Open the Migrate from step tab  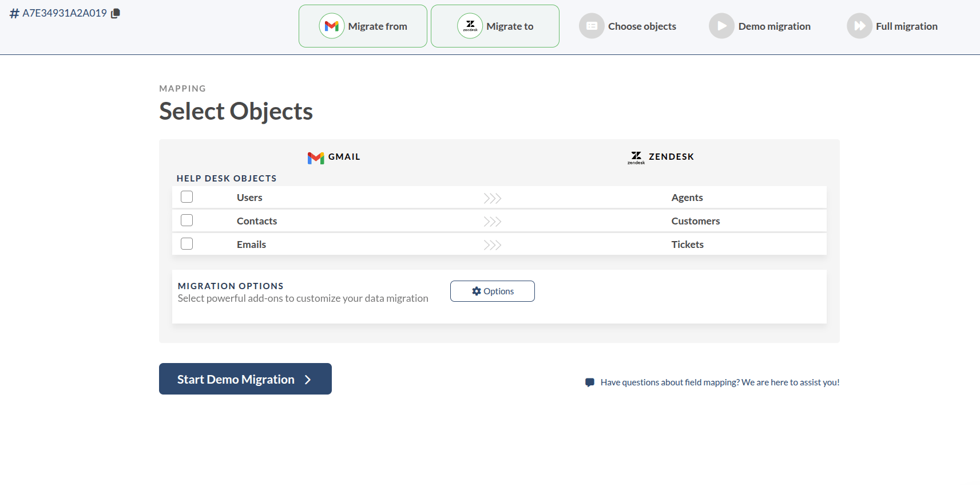(x=363, y=26)
